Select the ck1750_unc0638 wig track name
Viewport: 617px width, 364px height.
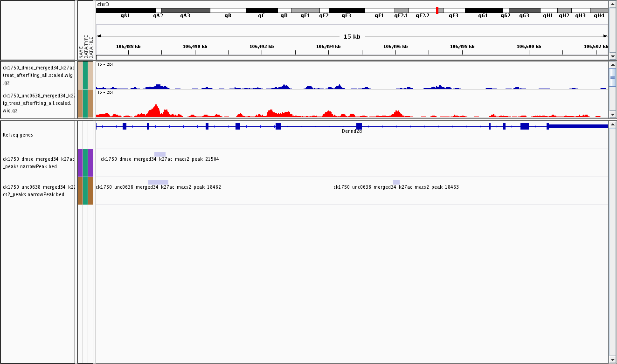point(38,103)
